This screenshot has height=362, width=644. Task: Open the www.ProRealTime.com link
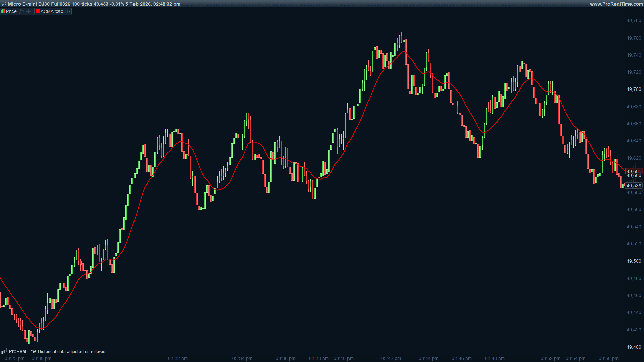pyautogui.click(x=616, y=4)
